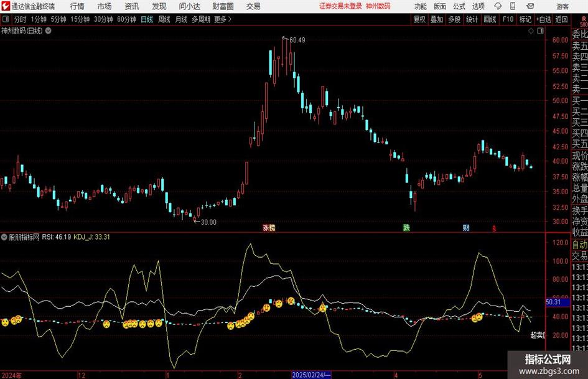The width and height of the screenshot is (588, 379).
Task: Open the 版面 menu
Action: 440,6
